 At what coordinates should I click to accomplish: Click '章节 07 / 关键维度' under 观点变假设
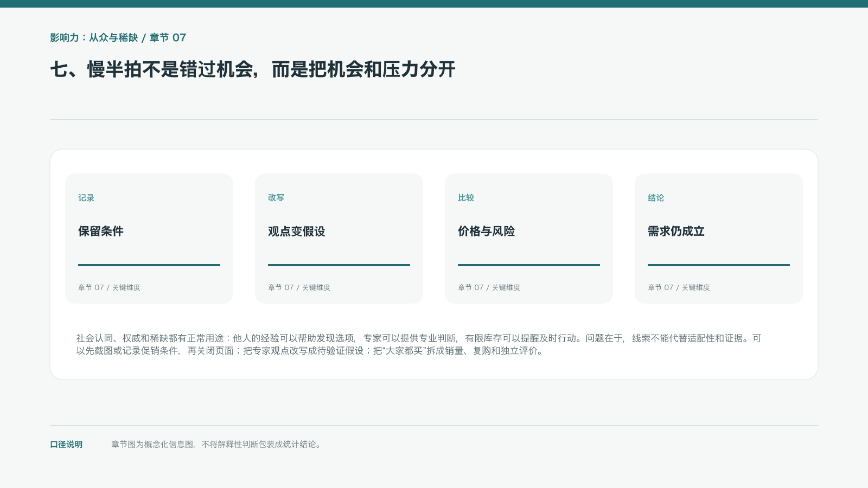(299, 287)
